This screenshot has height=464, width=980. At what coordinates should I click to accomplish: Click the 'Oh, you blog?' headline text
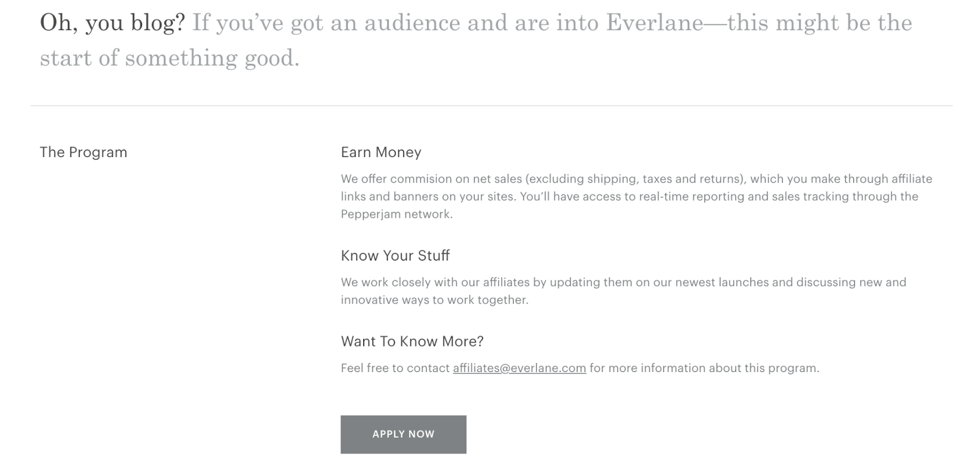tap(112, 23)
